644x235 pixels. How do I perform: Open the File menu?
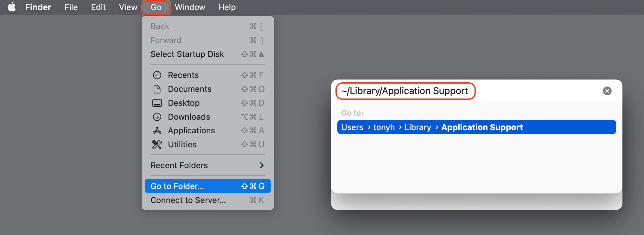pyautogui.click(x=71, y=7)
